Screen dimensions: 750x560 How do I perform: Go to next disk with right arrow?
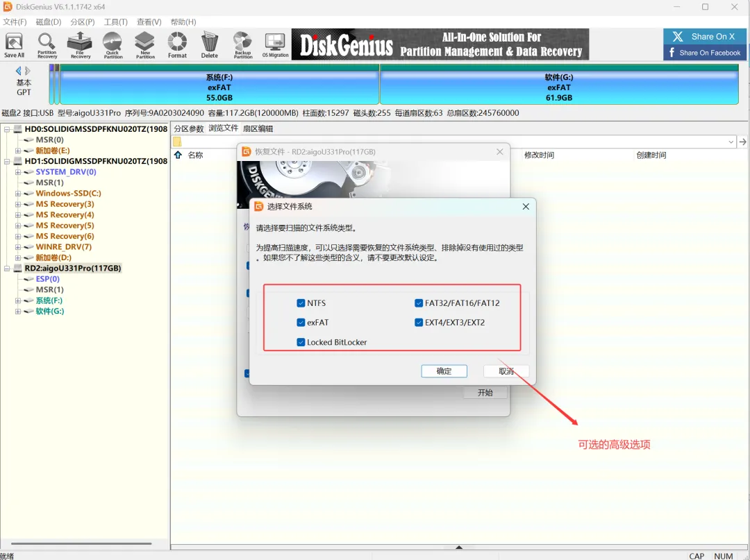click(x=28, y=71)
